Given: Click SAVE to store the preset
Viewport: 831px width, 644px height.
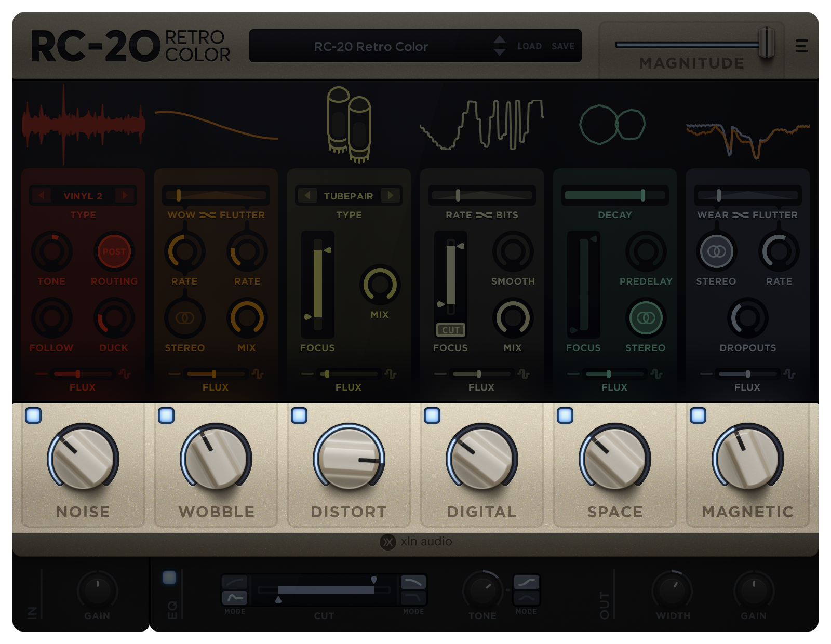Looking at the screenshot, I should click(563, 46).
